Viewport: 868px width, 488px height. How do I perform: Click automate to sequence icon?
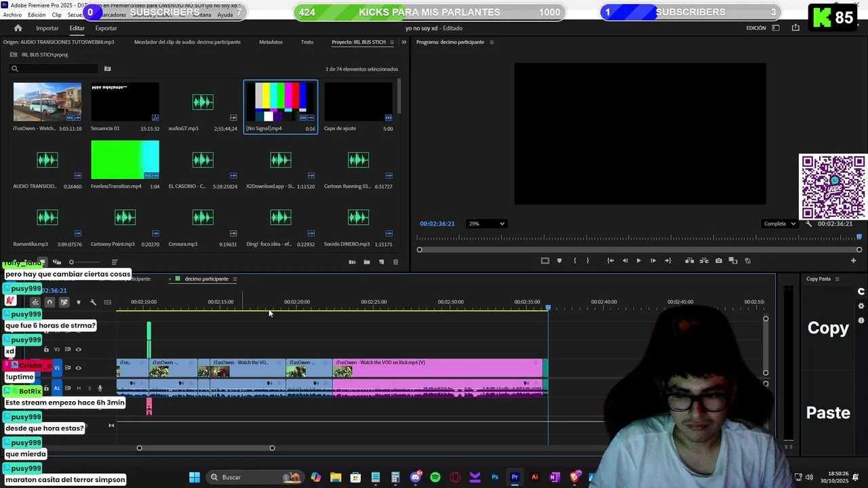click(x=352, y=262)
